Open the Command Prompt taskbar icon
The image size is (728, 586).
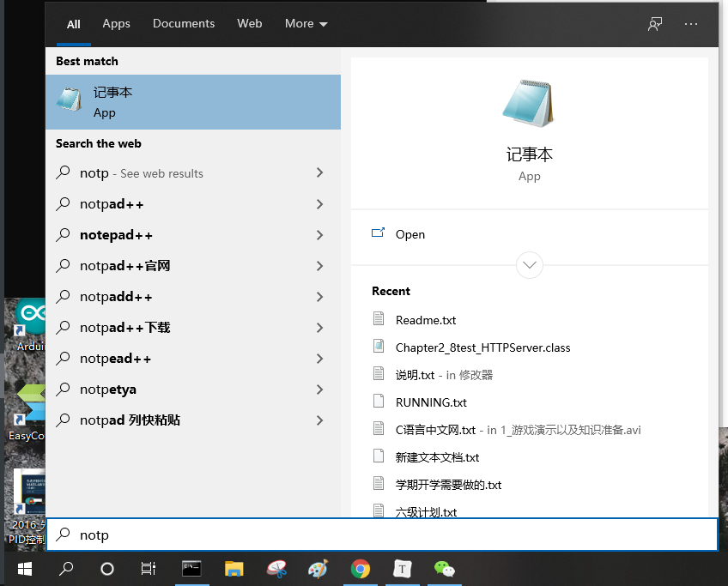pyautogui.click(x=191, y=569)
